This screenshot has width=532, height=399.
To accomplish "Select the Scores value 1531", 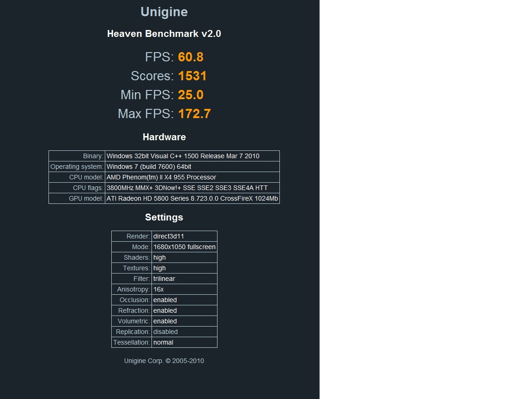I will click(193, 76).
